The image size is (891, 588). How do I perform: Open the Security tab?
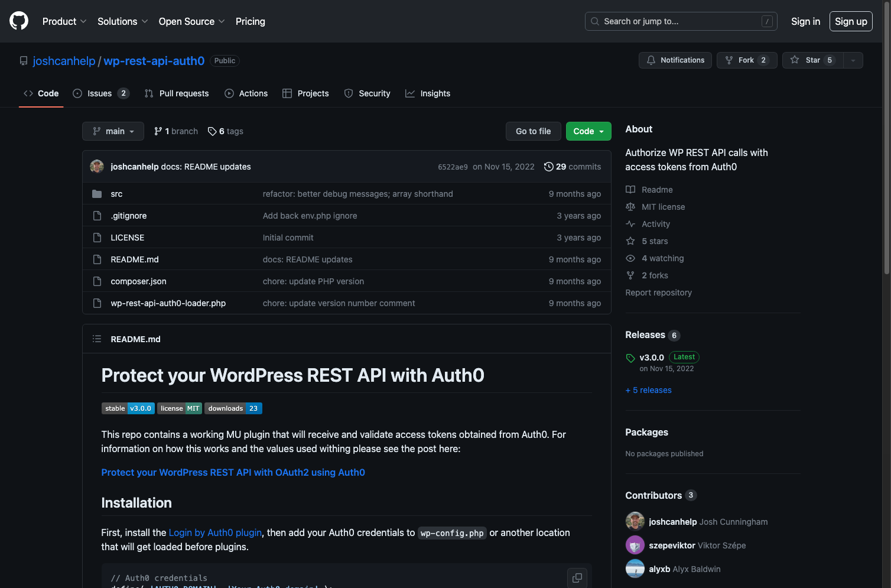tap(368, 93)
